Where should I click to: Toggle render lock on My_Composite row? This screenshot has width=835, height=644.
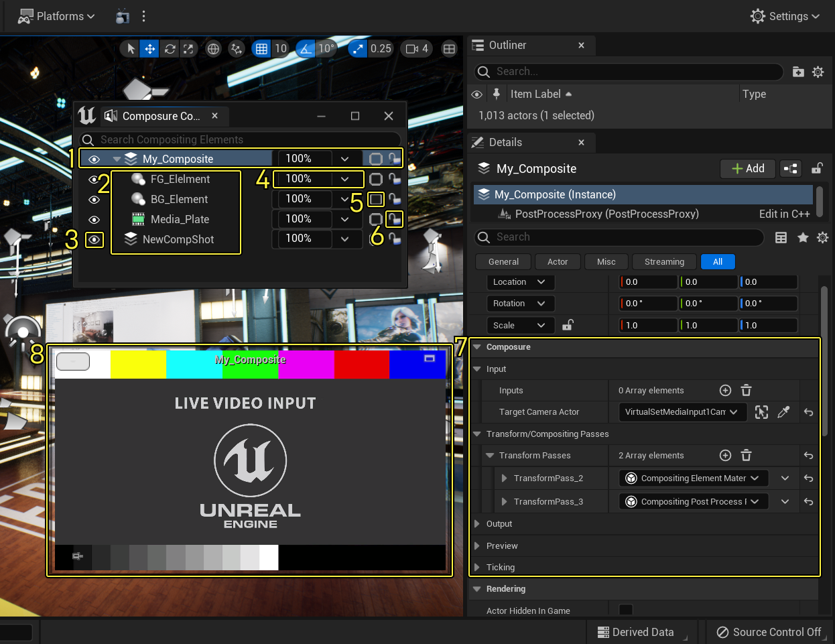395,159
